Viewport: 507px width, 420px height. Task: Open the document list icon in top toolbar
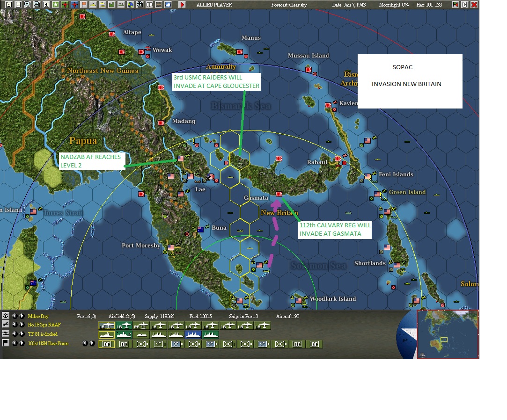pos(18,5)
